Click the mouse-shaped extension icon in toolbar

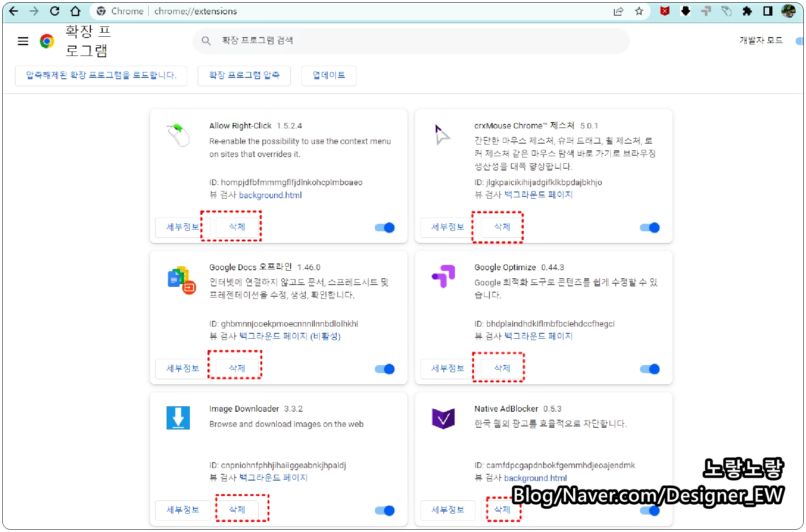click(727, 11)
